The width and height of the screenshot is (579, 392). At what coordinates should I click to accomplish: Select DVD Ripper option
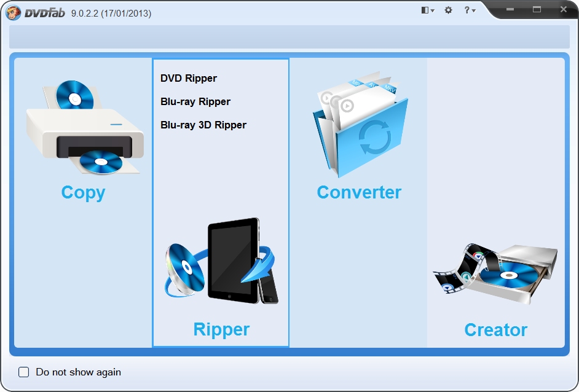tap(189, 78)
